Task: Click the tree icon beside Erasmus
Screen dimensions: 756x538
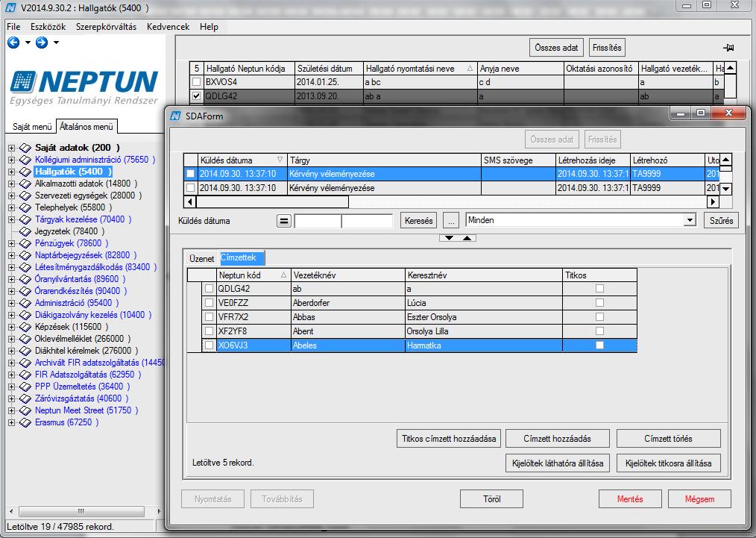Action: tap(25, 422)
